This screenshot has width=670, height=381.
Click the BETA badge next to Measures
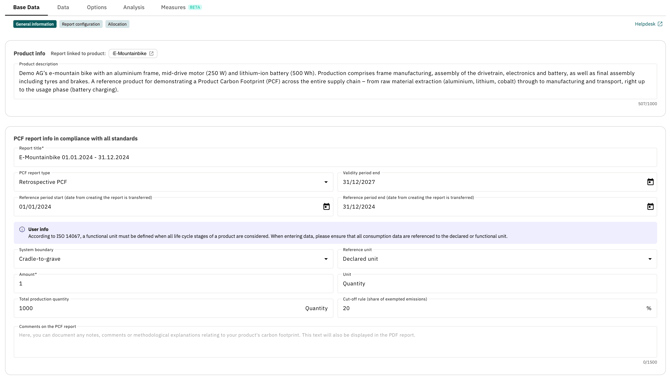(x=195, y=7)
